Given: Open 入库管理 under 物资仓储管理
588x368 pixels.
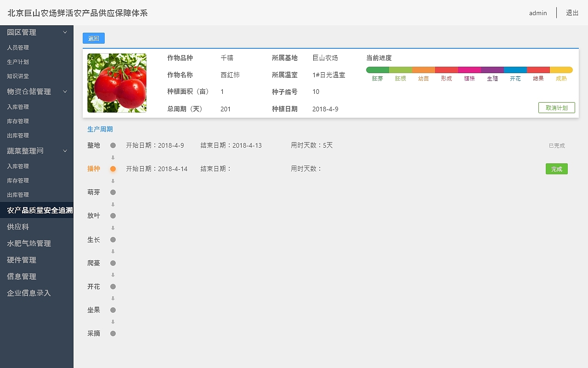Looking at the screenshot, I should tap(18, 107).
